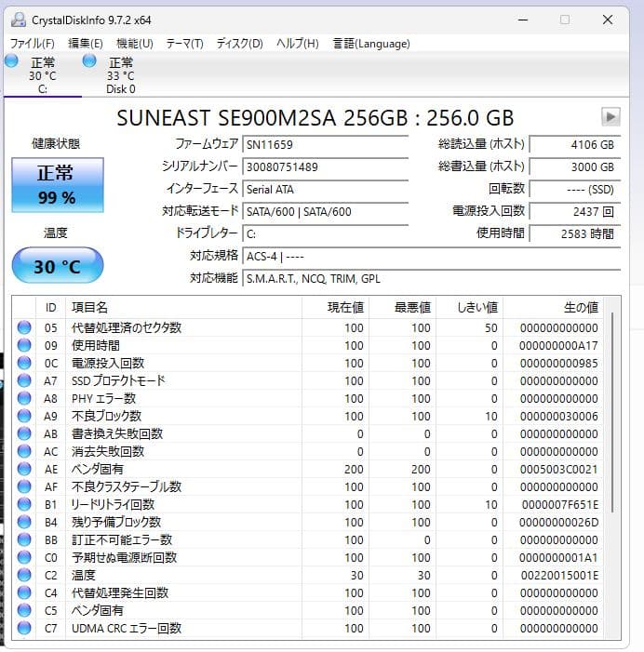Viewport: 644px width, 652px height.
Task: Select the raw value 000000030006
Action: 558,417
